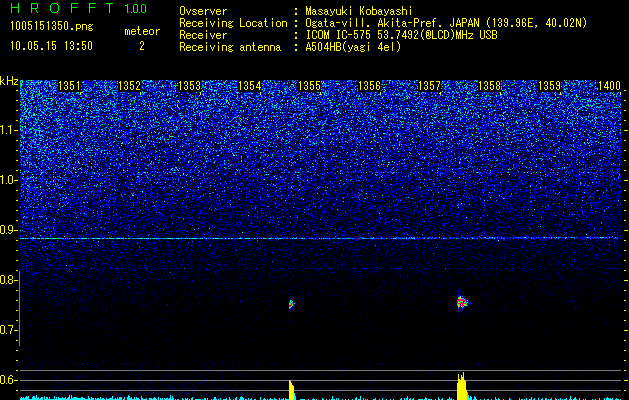Click the 0.8 kHz axis label
629x400 pixels.
click(x=8, y=280)
